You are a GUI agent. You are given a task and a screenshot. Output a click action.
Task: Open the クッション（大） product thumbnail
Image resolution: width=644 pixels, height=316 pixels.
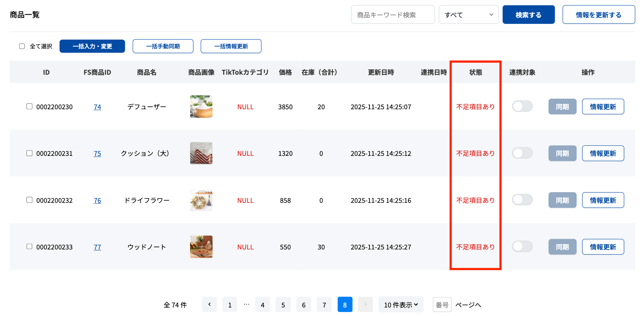[x=201, y=153]
